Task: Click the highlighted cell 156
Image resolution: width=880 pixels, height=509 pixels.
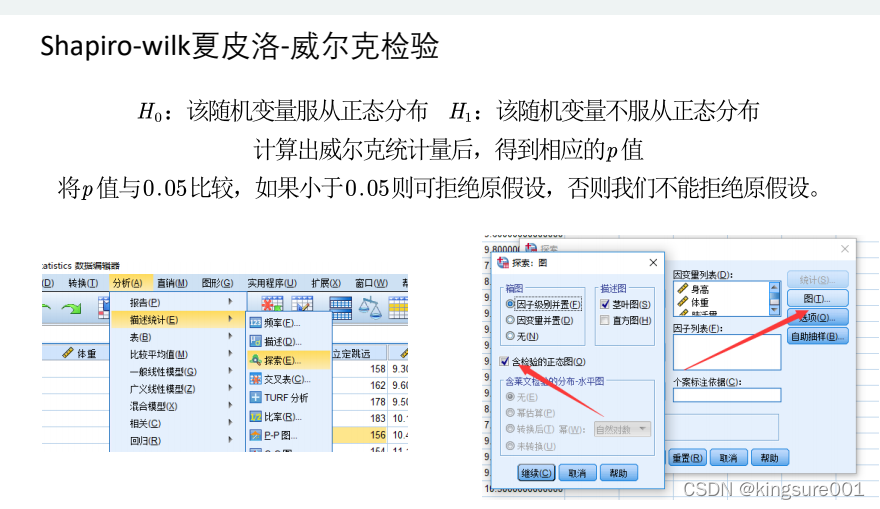Action: coord(360,435)
